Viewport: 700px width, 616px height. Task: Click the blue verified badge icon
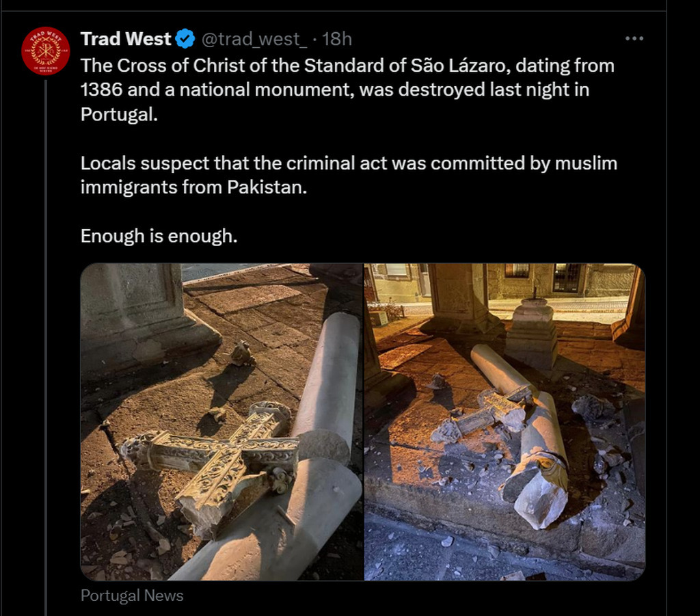[185, 39]
